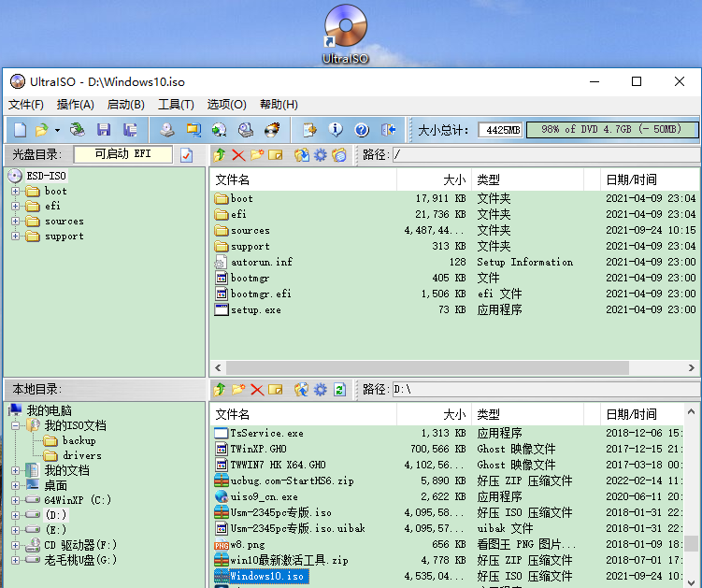Open the 启动(B) menu

126,105
